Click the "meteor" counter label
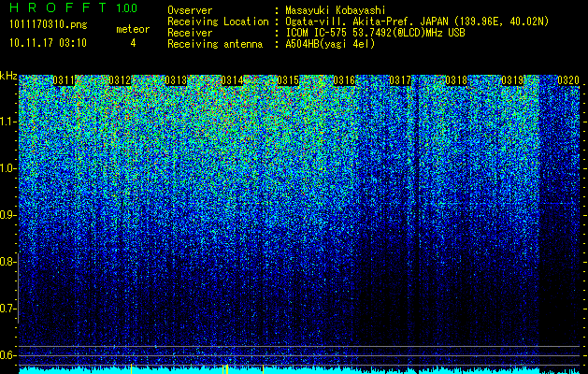The image size is (588, 374). (133, 29)
